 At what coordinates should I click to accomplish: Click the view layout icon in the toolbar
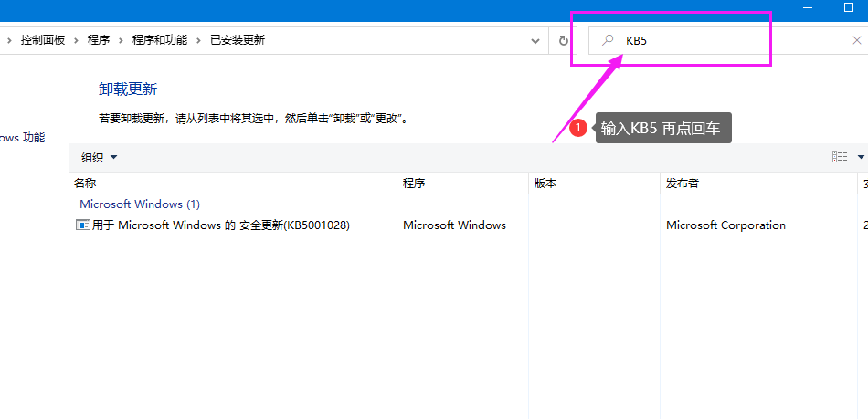click(839, 157)
